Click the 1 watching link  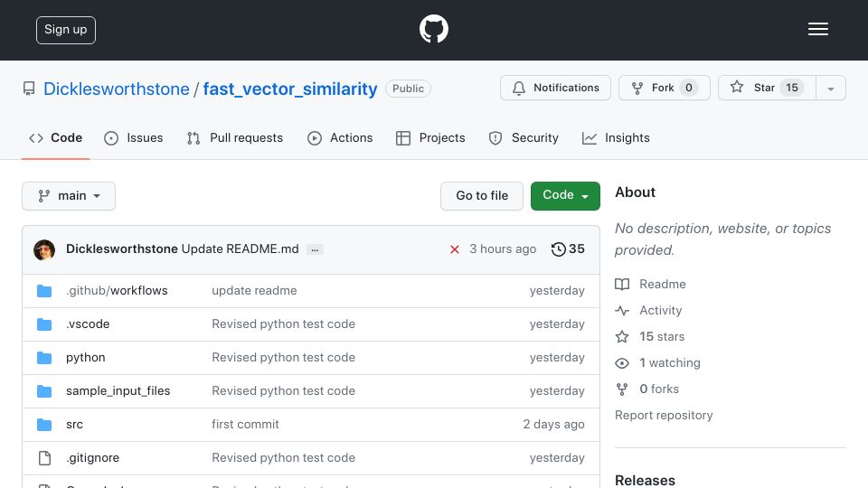[670, 363]
